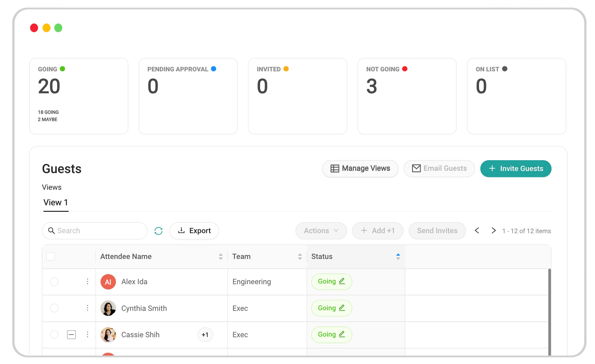595x364 pixels.
Task: Open the three-dot menu for Cassie Shih
Action: coord(87,335)
